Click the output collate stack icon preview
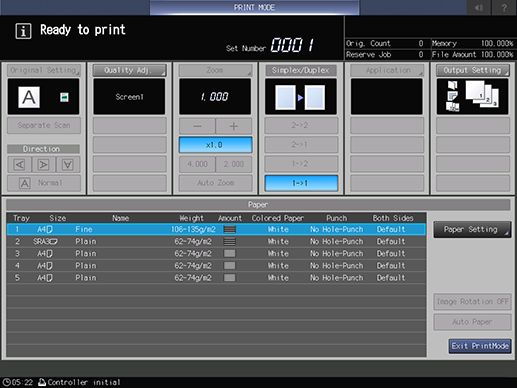This screenshot has width=517, height=388. pos(472,97)
